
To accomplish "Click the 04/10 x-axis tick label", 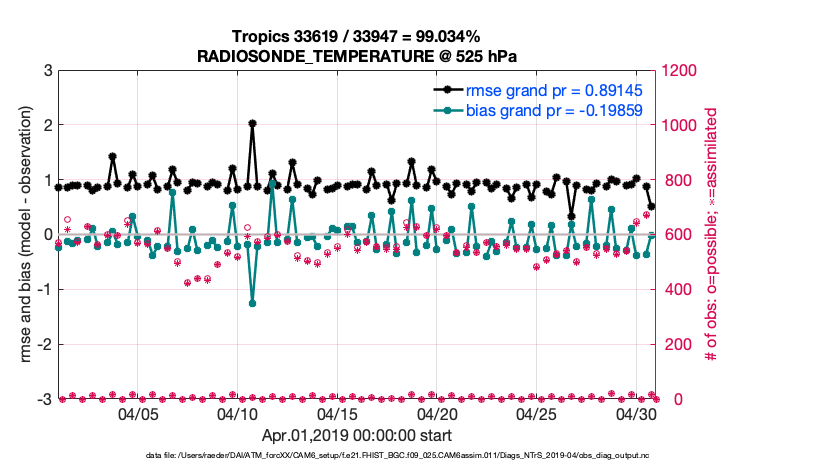I will pyautogui.click(x=238, y=414).
